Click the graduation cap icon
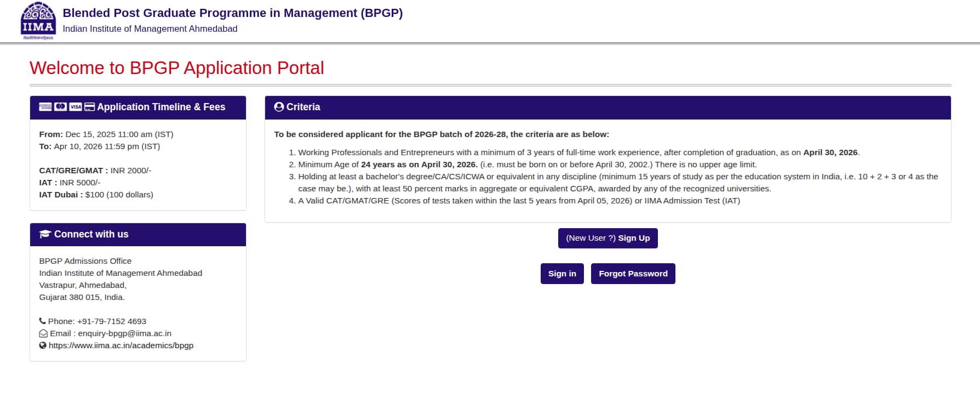Image resolution: width=980 pixels, height=419 pixels. tap(45, 234)
